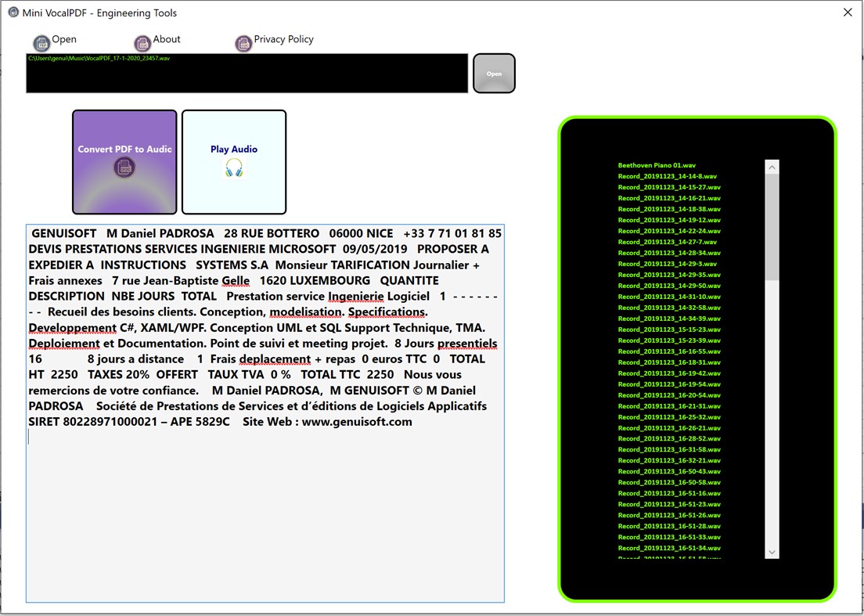The image size is (864, 616).
Task: Click the black file path field
Action: (x=247, y=74)
